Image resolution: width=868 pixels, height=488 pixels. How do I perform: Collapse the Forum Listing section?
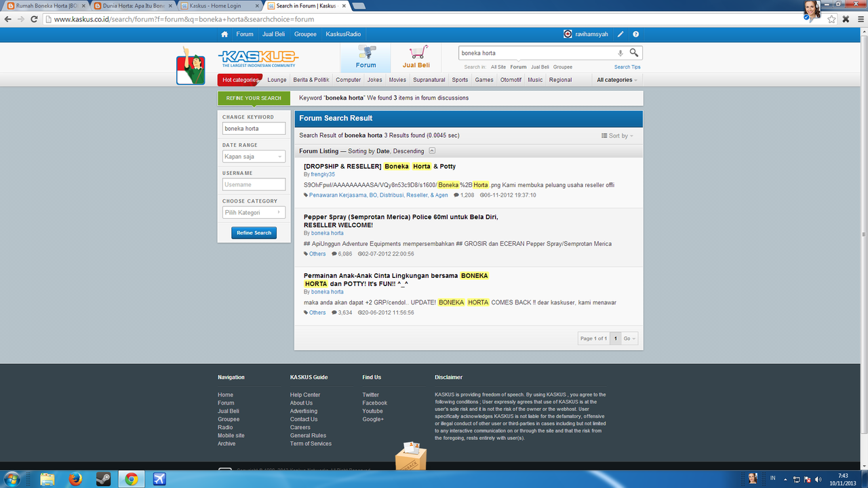[433, 151]
